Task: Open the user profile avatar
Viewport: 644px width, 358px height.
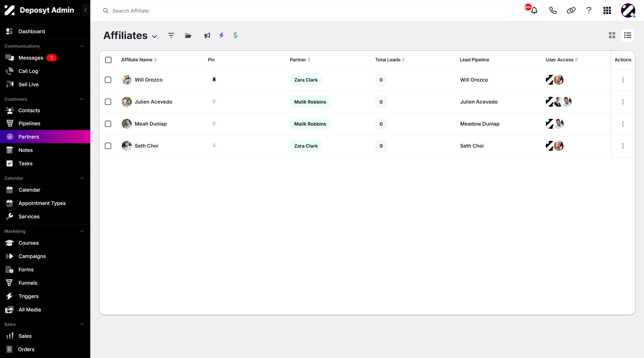Action: click(x=628, y=10)
